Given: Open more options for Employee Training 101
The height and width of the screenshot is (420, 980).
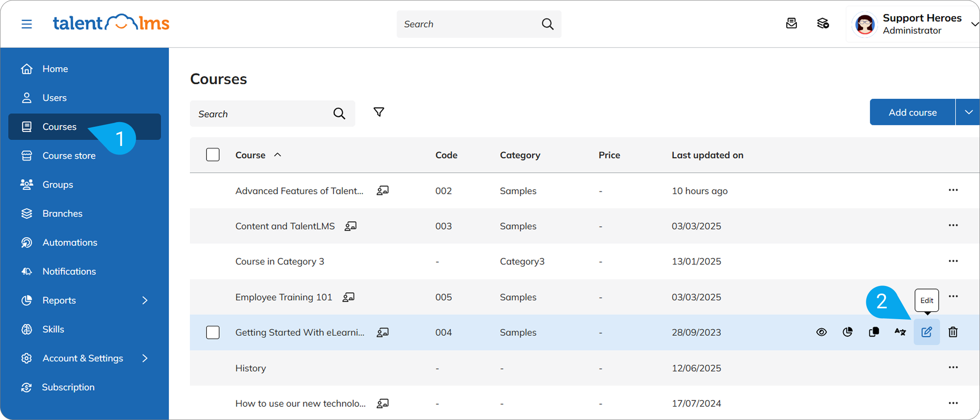Looking at the screenshot, I should pyautogui.click(x=953, y=297).
